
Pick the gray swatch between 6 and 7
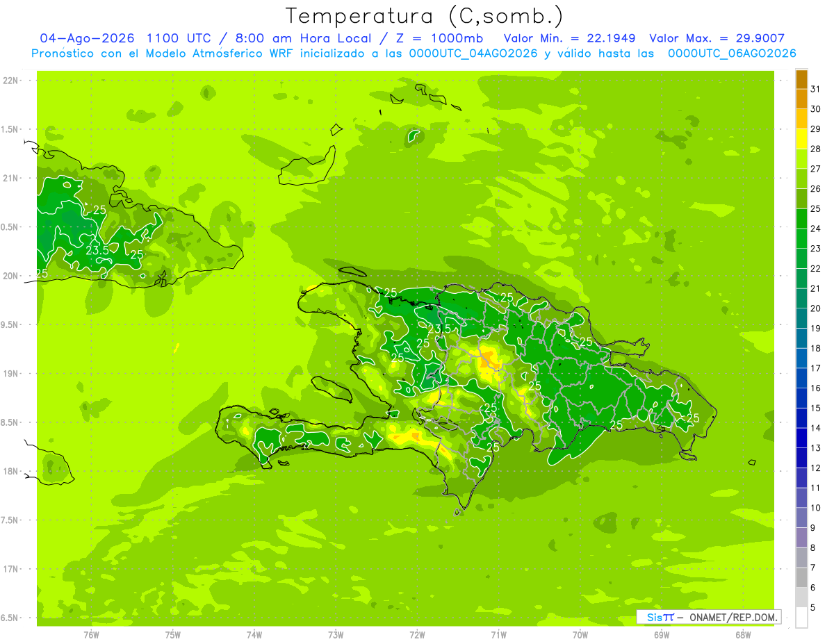[x=801, y=577]
